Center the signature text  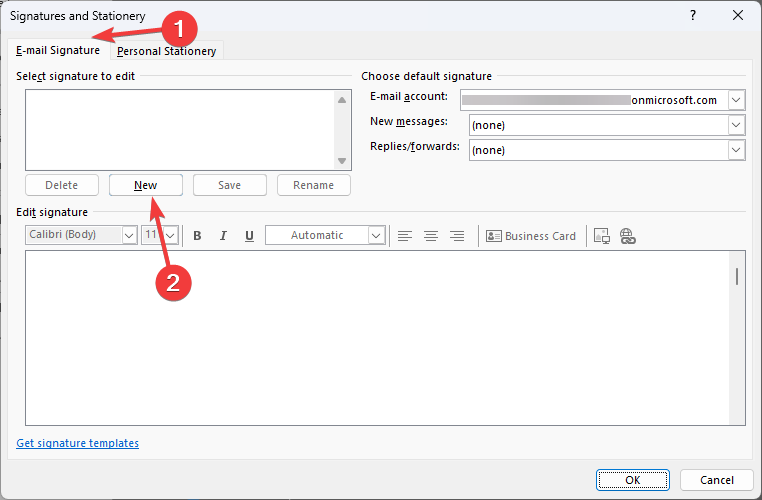tap(431, 236)
